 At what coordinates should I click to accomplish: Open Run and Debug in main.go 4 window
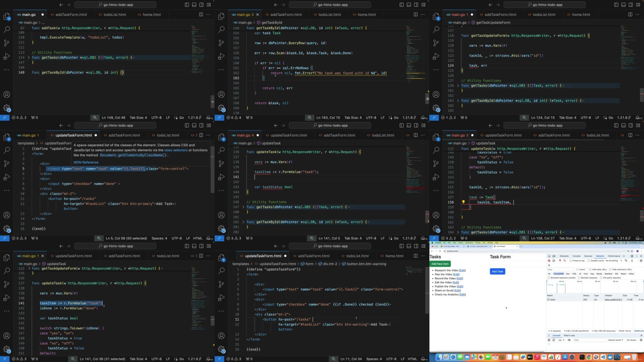tap(221, 177)
